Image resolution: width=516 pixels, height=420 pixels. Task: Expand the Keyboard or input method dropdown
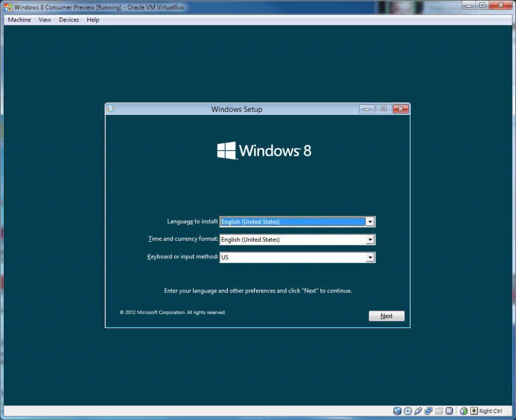pos(370,257)
